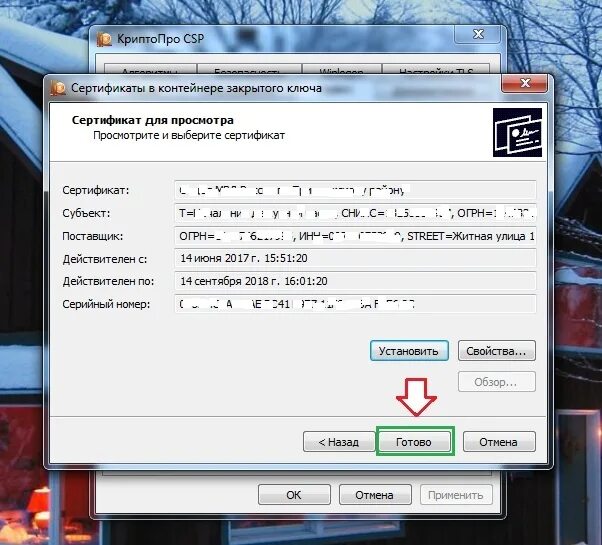Click the КриптоПро CSP title bar icon
The image size is (602, 545).
point(104,39)
